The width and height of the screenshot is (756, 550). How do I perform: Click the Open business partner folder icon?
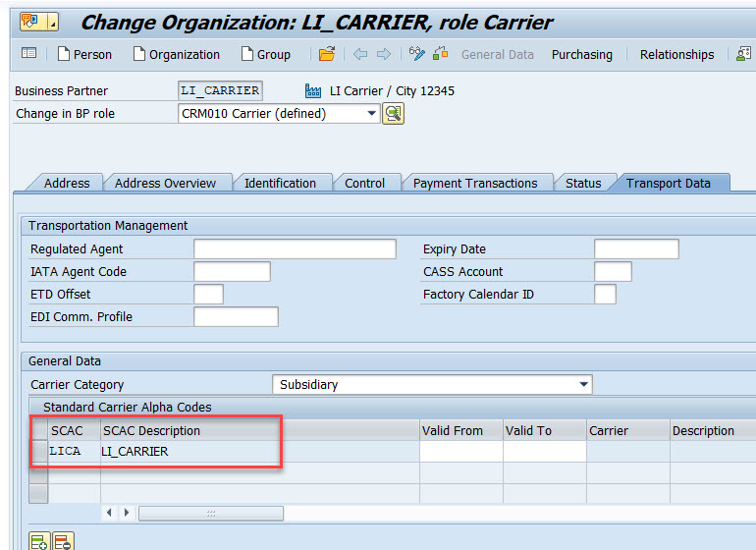point(327,54)
